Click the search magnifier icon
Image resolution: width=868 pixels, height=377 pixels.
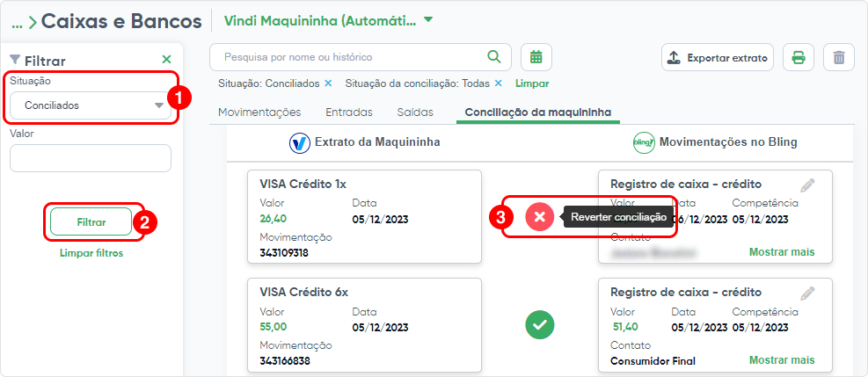tap(493, 56)
